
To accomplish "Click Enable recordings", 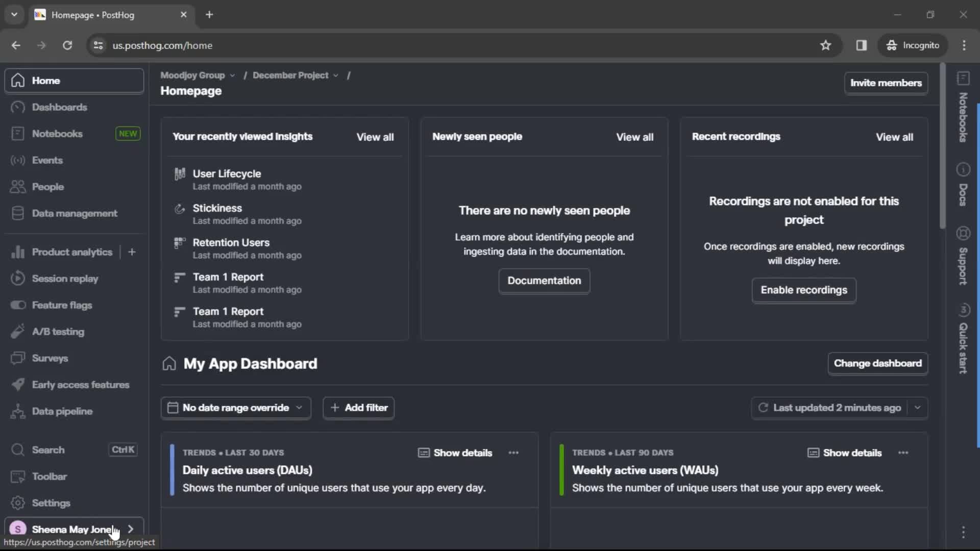I will coord(804,290).
